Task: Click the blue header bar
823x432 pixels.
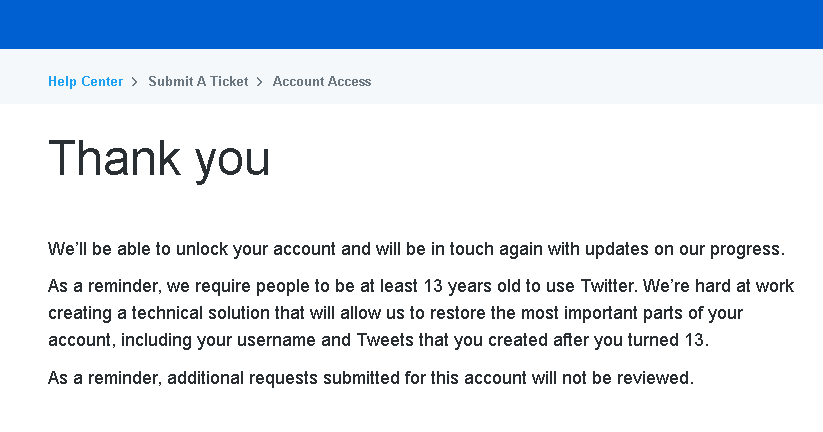Action: 411,24
